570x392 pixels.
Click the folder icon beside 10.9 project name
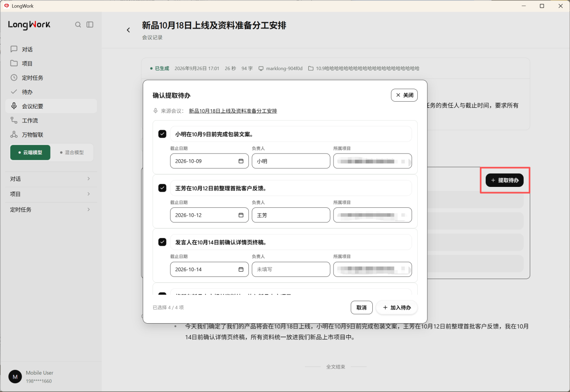(311, 68)
